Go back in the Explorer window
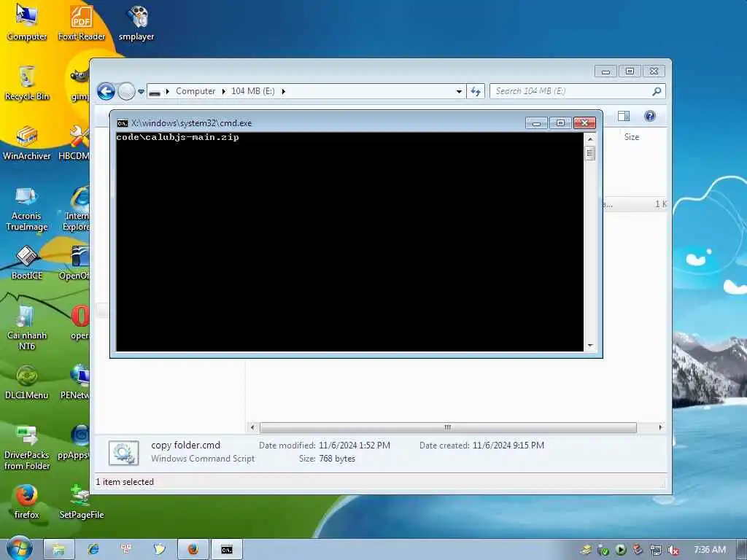 (107, 91)
